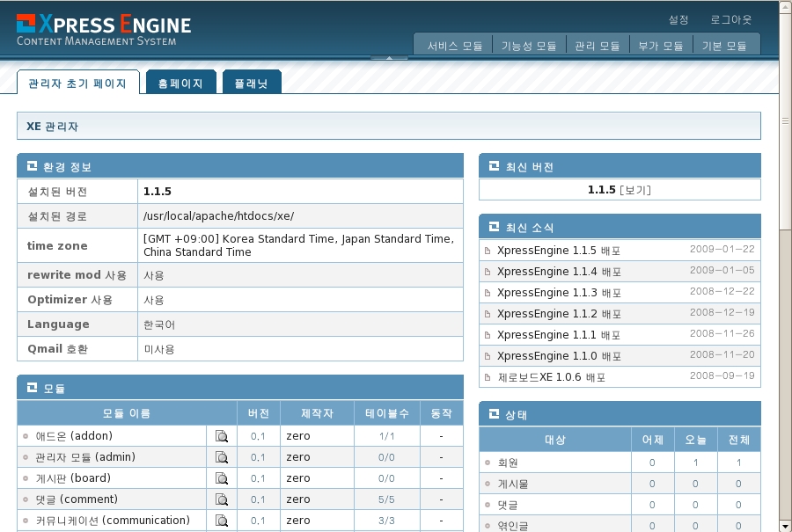Click the 댓글 row in status table

pos(620,506)
